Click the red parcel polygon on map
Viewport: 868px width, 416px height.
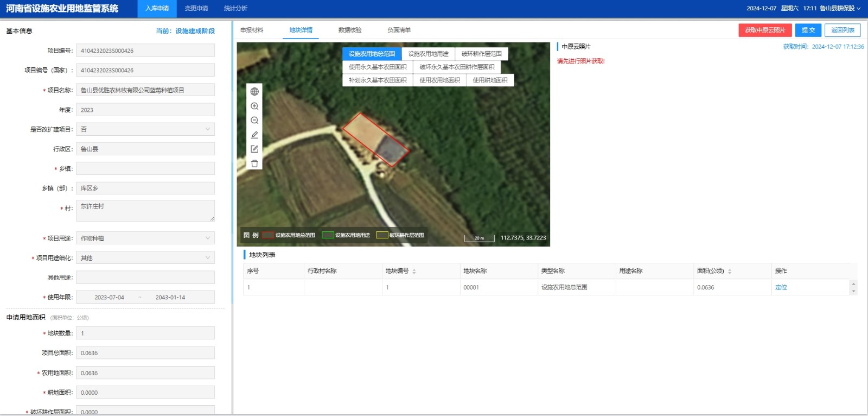tap(375, 139)
